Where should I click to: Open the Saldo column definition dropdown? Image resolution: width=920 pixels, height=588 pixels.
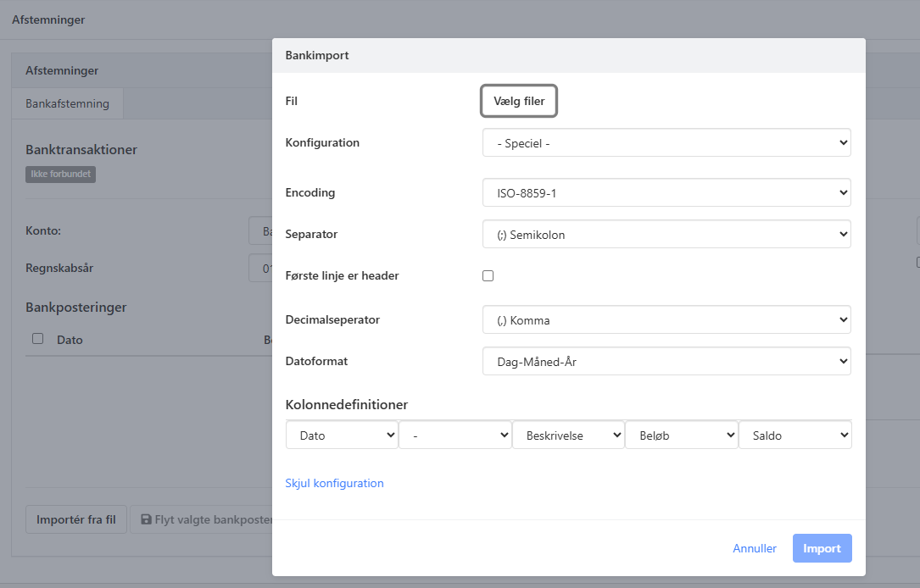coord(795,435)
